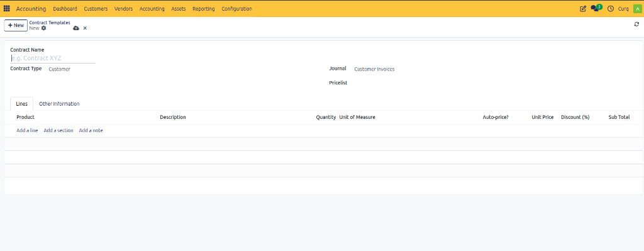Click Add a note link
Screen dimensions: 644x251
[x=91, y=131]
